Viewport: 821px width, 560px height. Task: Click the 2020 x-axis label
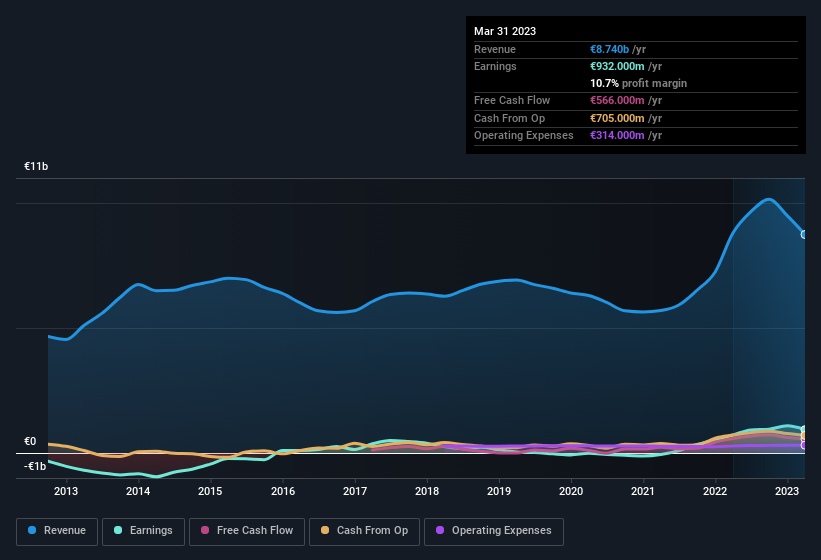tap(571, 491)
